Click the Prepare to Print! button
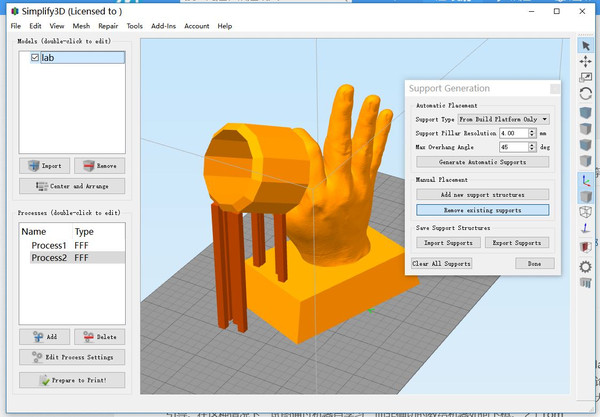 (x=72, y=380)
